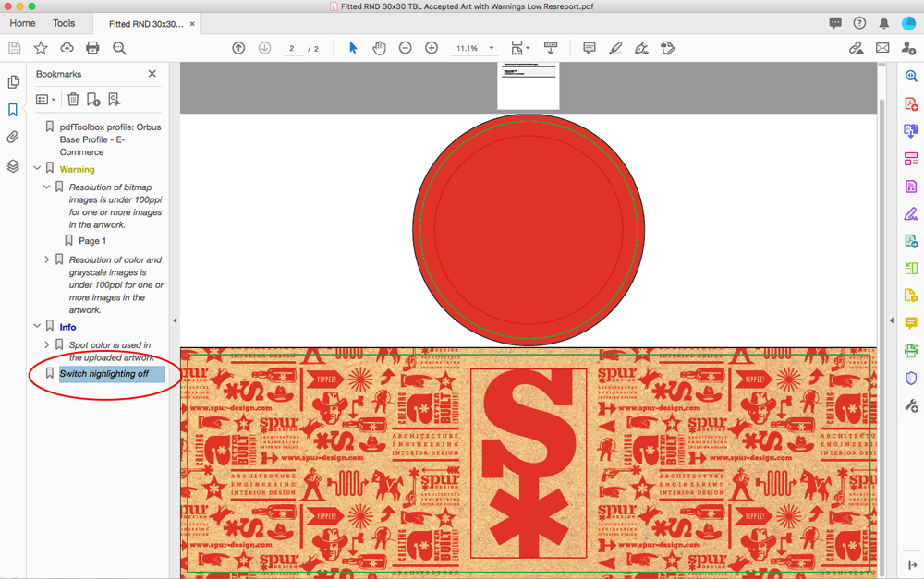Open the Create PDF tool in right rail

coord(911,104)
